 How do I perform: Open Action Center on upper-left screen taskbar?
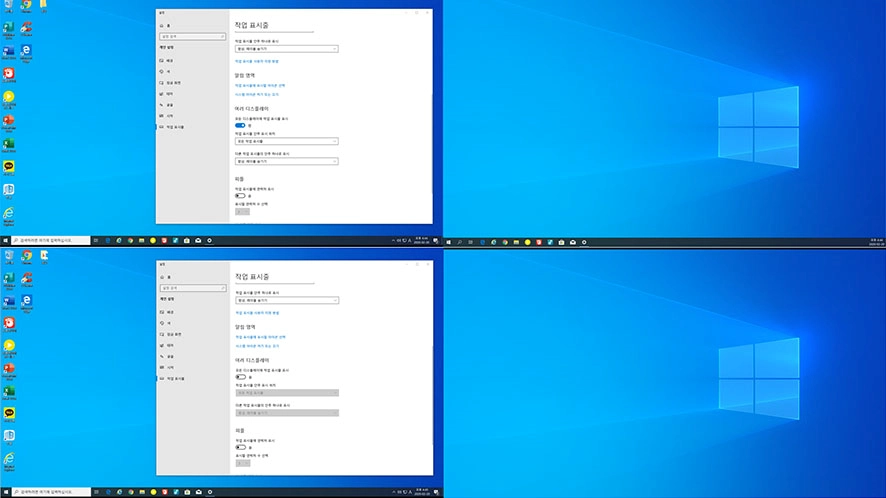click(x=436, y=240)
